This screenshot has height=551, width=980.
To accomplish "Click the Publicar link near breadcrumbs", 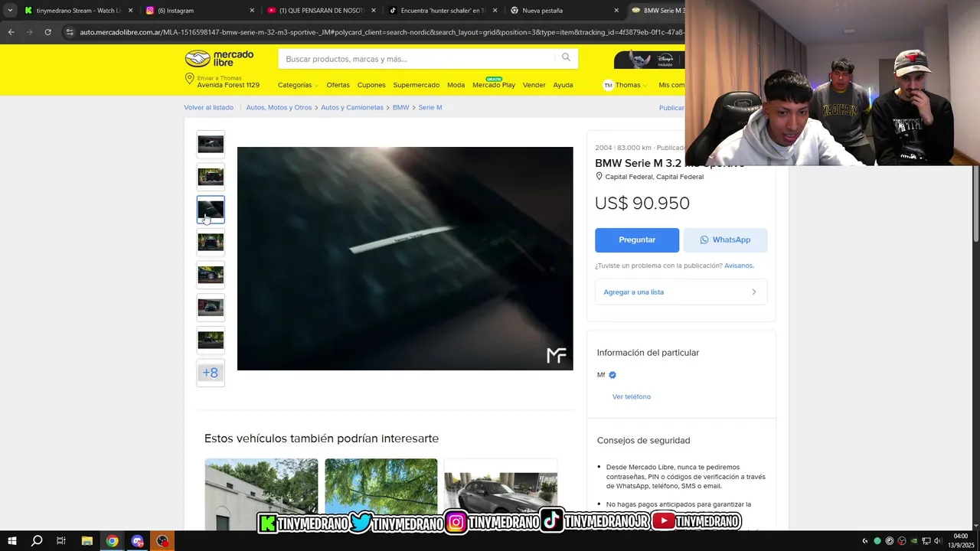I will (x=671, y=108).
